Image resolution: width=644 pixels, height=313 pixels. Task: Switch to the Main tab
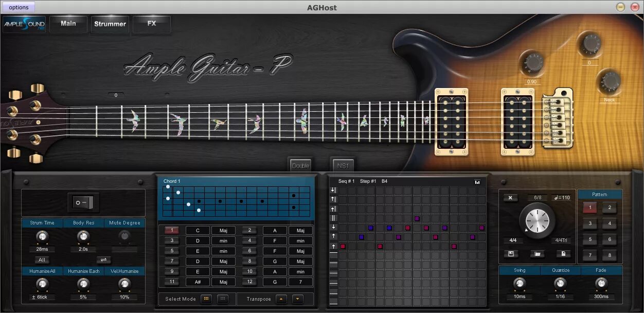(x=68, y=24)
